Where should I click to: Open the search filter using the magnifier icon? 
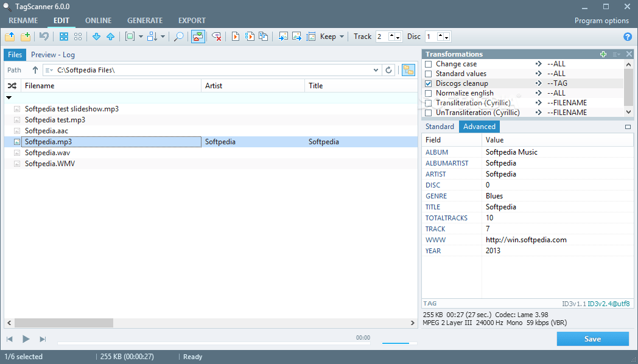tap(180, 37)
